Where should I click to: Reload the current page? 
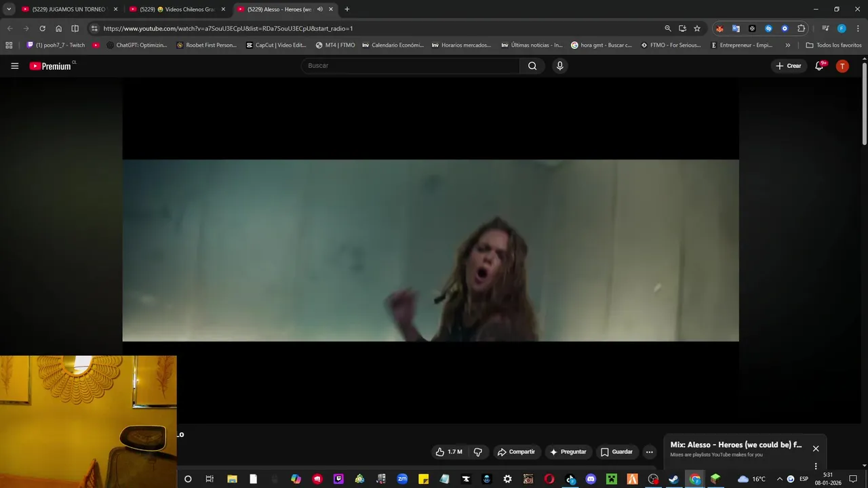coord(42,28)
